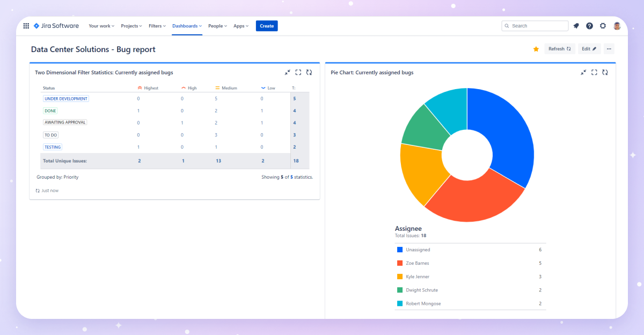Refresh the Pie Chart gadget
Viewport: 644px width, 335px height.
[x=605, y=72]
